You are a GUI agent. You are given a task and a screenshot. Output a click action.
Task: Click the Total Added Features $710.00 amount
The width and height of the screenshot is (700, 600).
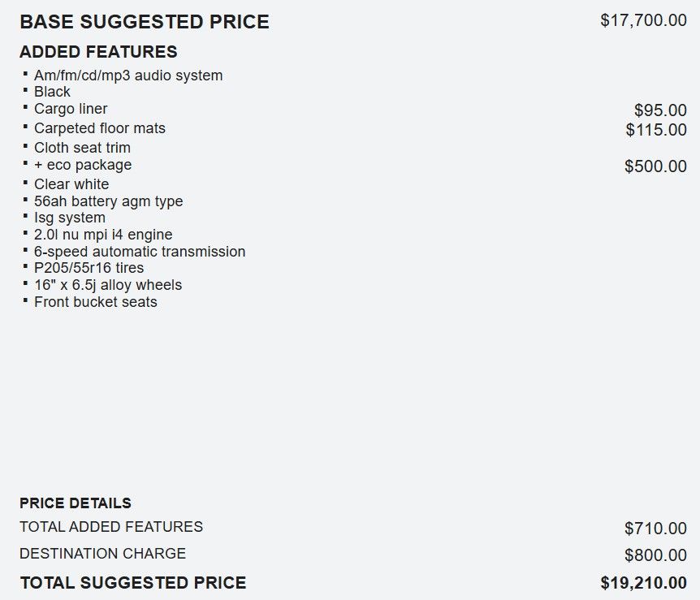[x=655, y=529]
